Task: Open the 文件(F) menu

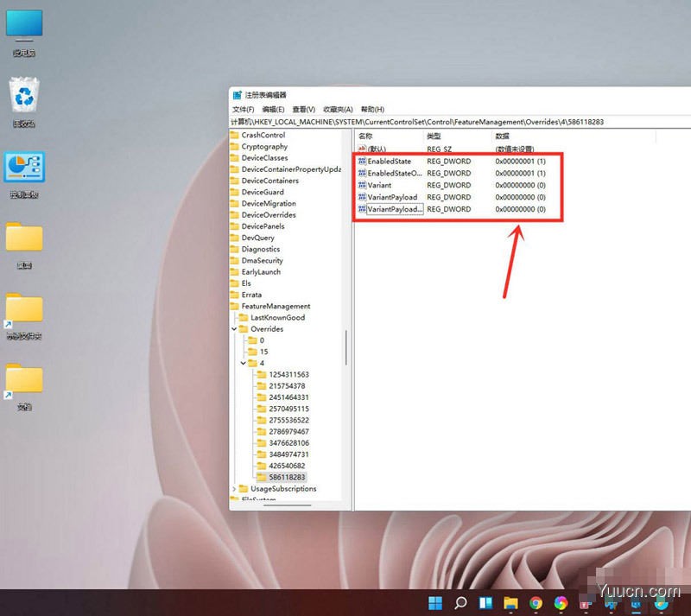Action: point(244,110)
